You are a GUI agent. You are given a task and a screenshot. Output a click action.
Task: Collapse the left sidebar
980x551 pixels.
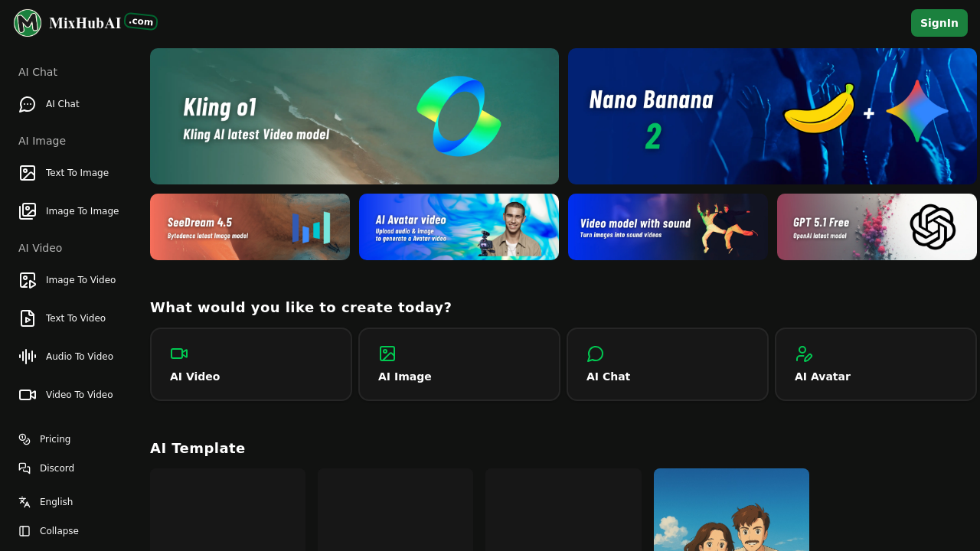[24, 530]
